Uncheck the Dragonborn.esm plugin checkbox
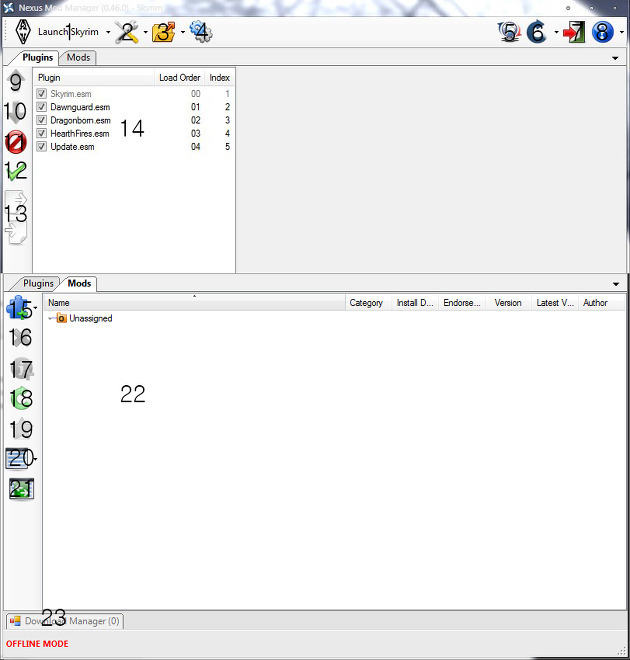The width and height of the screenshot is (630, 660). tap(41, 120)
